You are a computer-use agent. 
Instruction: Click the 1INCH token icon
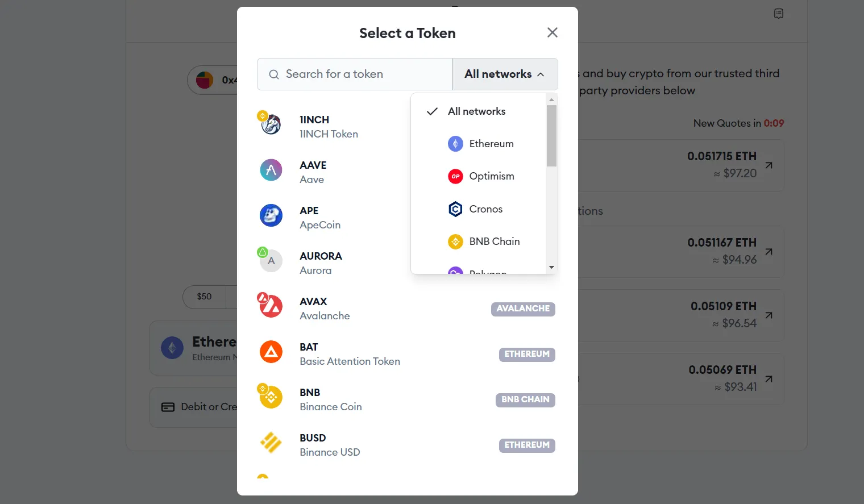coord(271,124)
